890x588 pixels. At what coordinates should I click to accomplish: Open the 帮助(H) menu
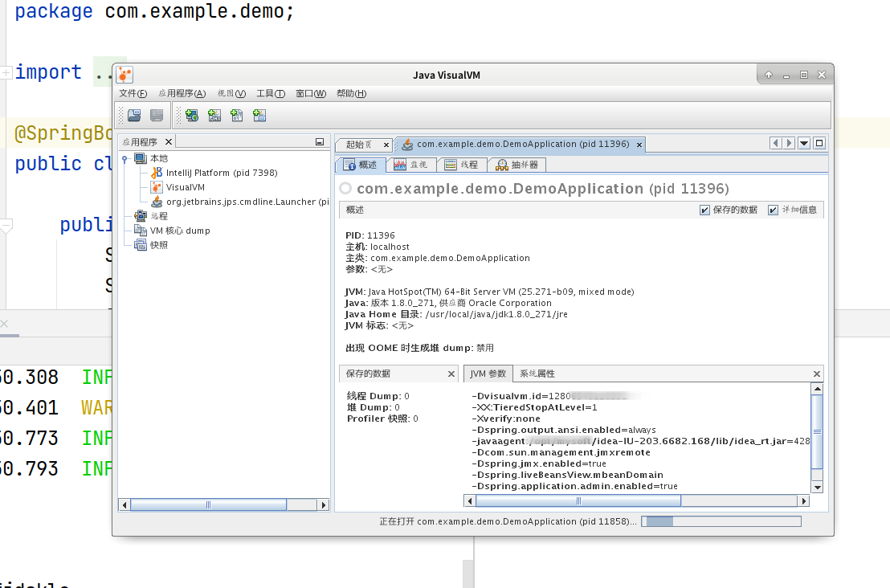pyautogui.click(x=351, y=93)
